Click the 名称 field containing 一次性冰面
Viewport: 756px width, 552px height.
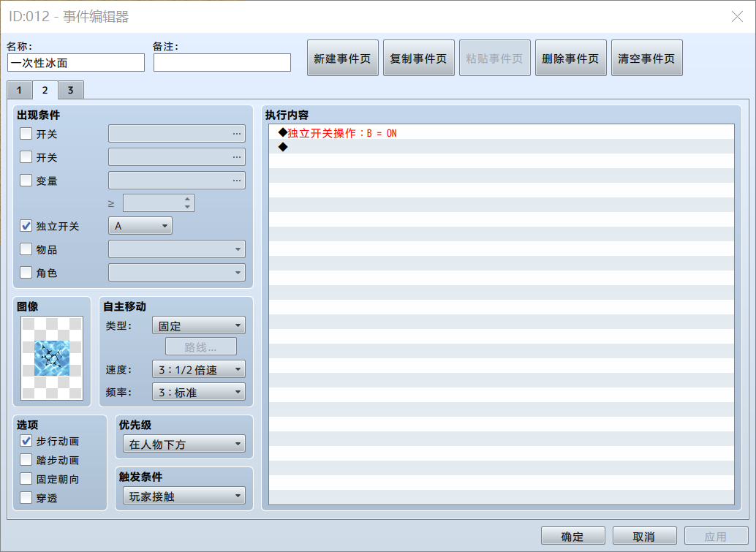(76, 63)
